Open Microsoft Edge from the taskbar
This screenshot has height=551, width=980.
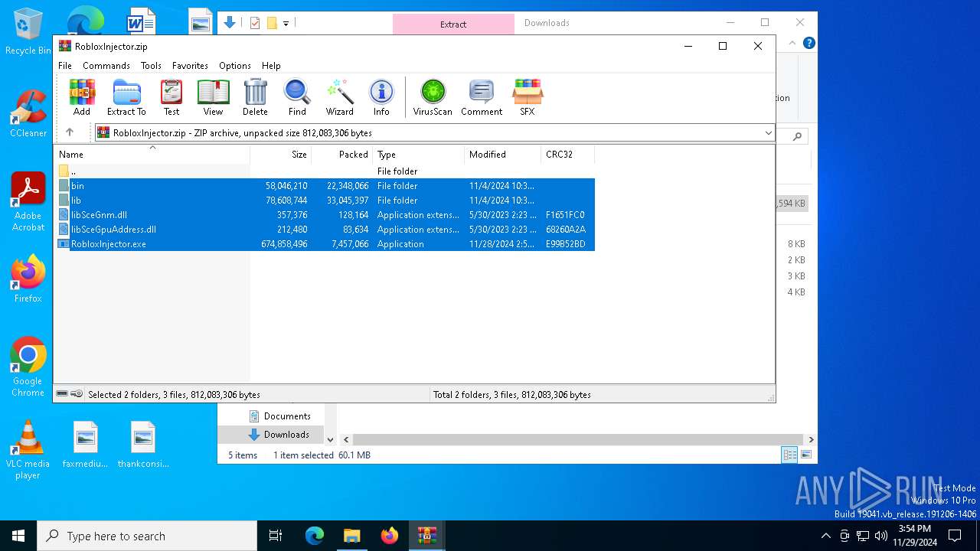[x=315, y=536]
